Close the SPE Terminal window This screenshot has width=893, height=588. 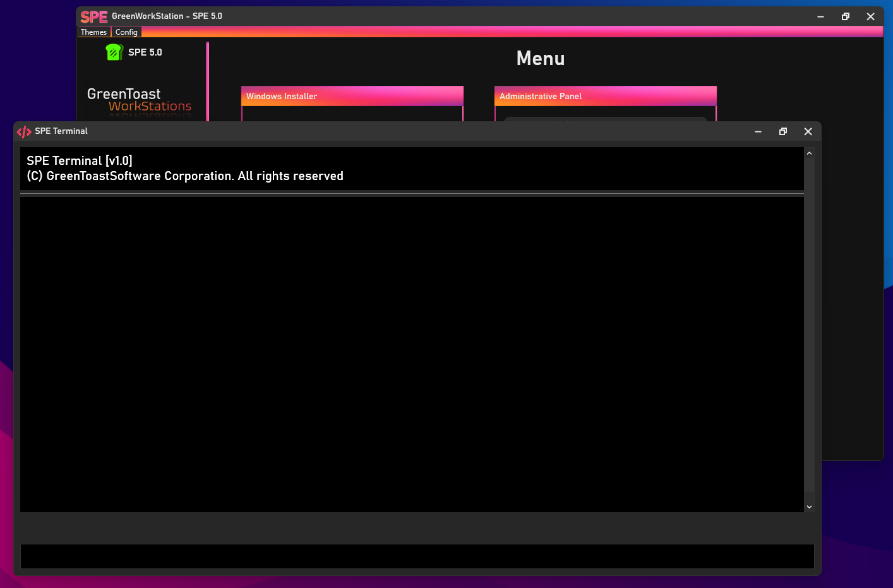tap(808, 131)
